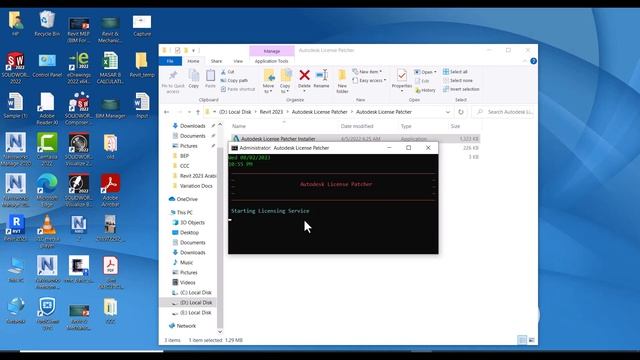
Task: Launch Camtasia 2022 desktop shortcut
Action: [47, 149]
